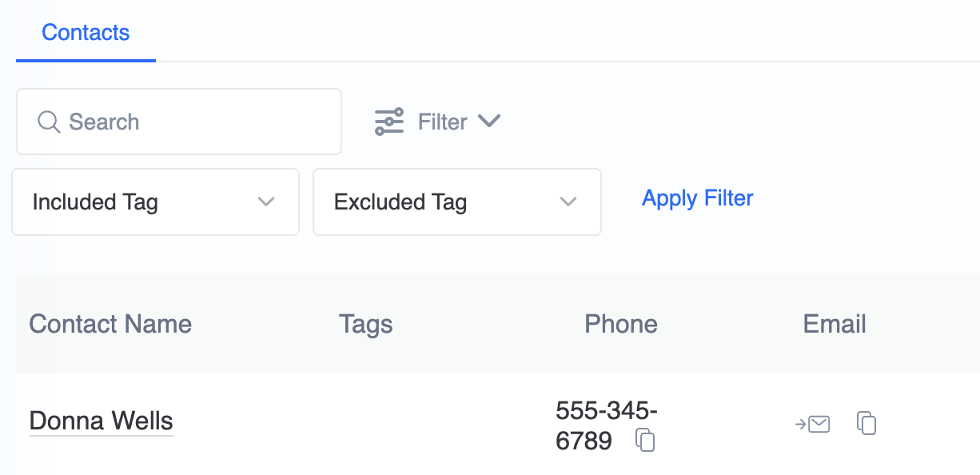Select the phone number 555-345-6789
The height and width of the screenshot is (475, 980).
point(606,425)
